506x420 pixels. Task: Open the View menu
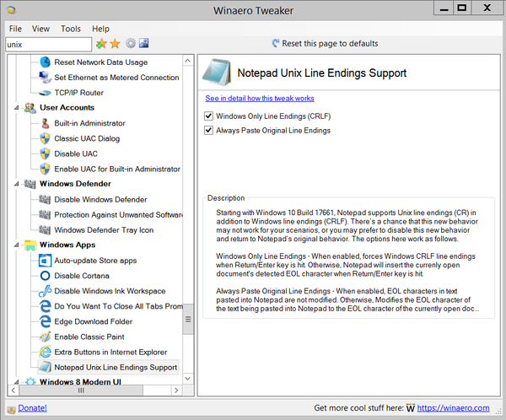pos(40,29)
